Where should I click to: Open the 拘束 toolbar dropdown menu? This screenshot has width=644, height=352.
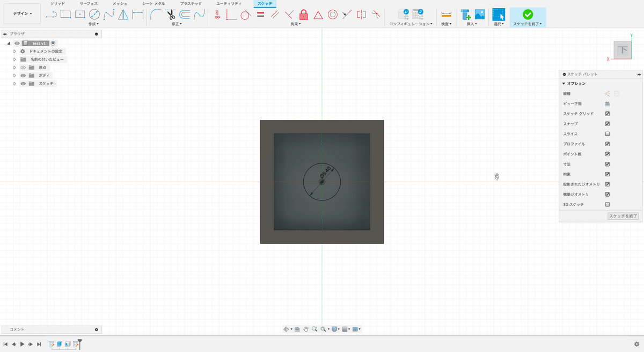coord(296,24)
